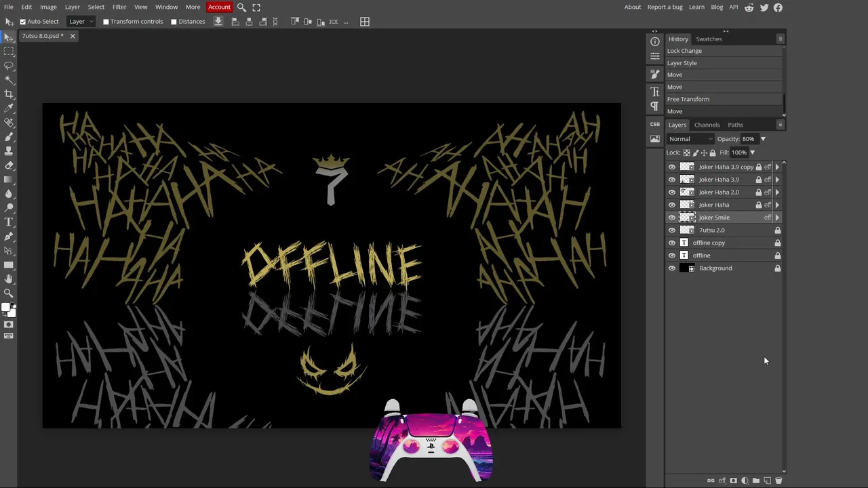The height and width of the screenshot is (488, 868).
Task: Select the Clone Stamp tool
Action: [9, 151]
